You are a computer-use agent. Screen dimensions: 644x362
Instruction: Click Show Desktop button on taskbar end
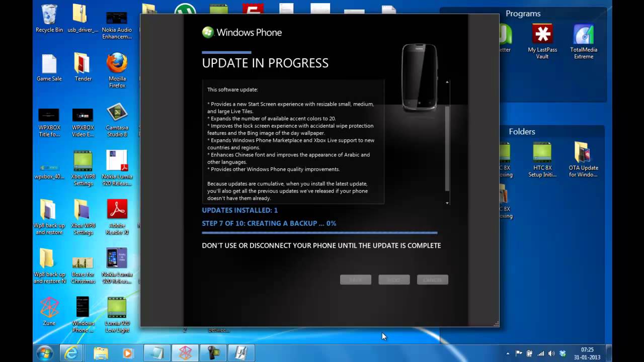[609, 353]
